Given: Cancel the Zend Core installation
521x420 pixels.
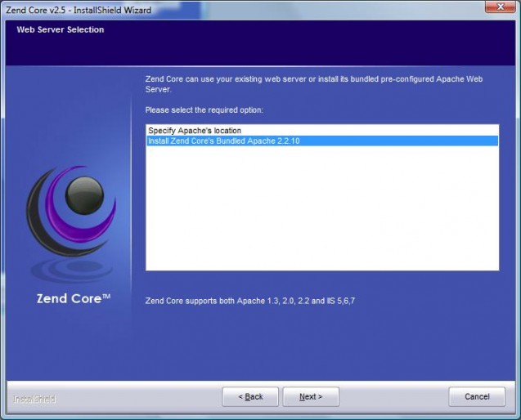Looking at the screenshot, I should 477,396.
